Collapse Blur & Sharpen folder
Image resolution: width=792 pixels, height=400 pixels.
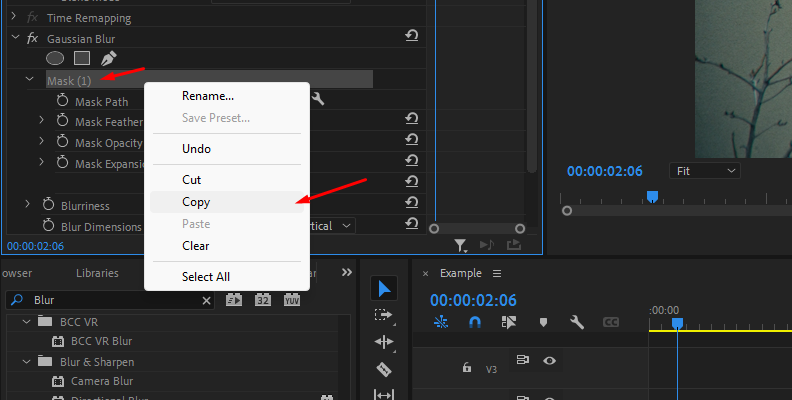coord(26,362)
